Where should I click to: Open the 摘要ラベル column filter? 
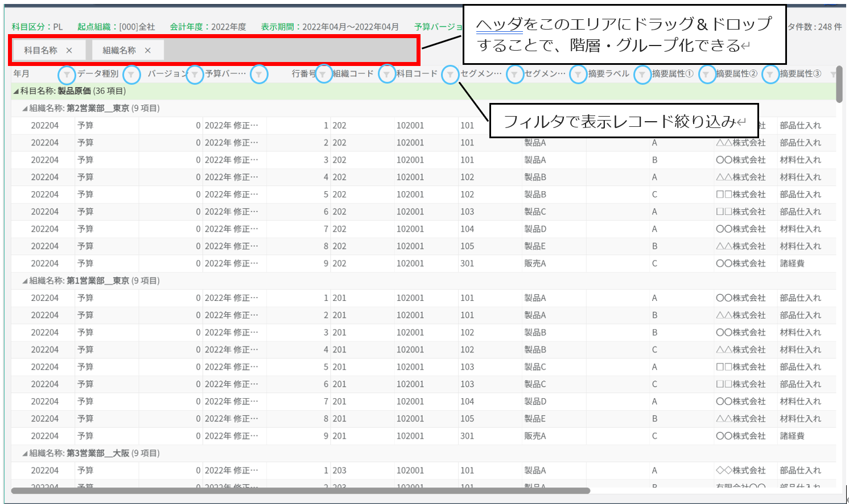coord(642,75)
